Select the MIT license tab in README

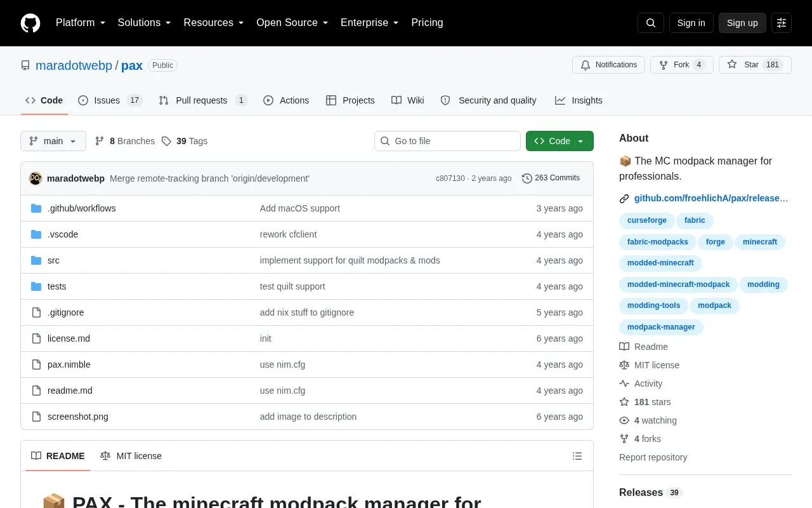pos(131,456)
